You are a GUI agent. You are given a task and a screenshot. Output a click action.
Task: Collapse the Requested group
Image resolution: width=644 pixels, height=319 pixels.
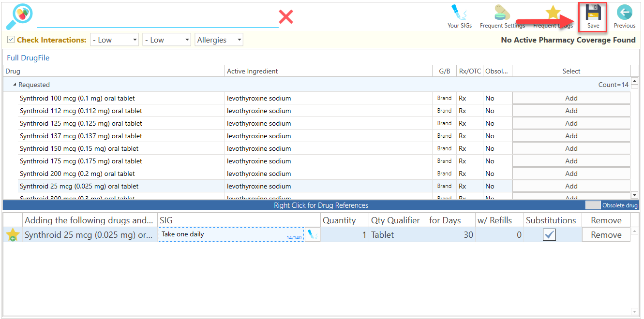click(x=15, y=85)
